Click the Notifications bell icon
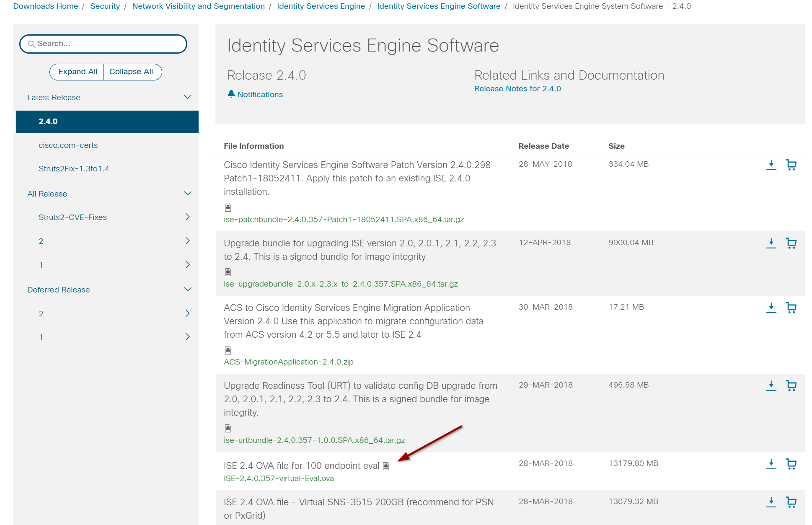Screen dimensions: 812x525 pos(231,94)
